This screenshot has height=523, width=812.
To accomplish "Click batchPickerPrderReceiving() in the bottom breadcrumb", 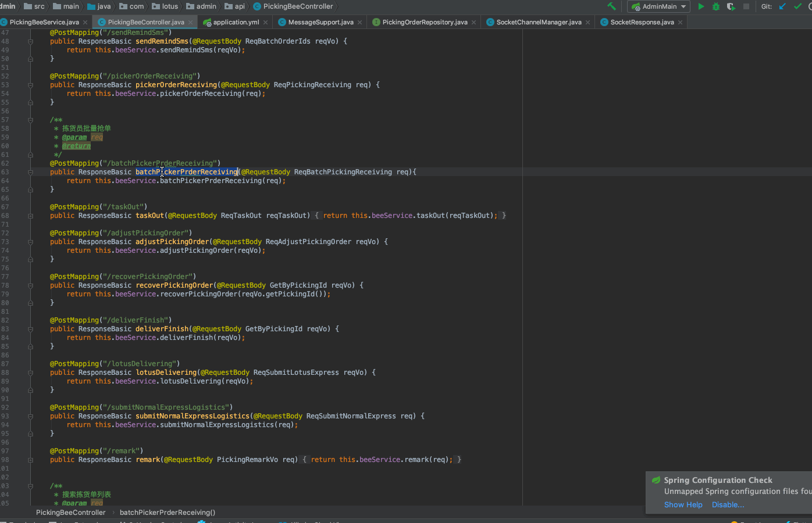I will pyautogui.click(x=167, y=513).
